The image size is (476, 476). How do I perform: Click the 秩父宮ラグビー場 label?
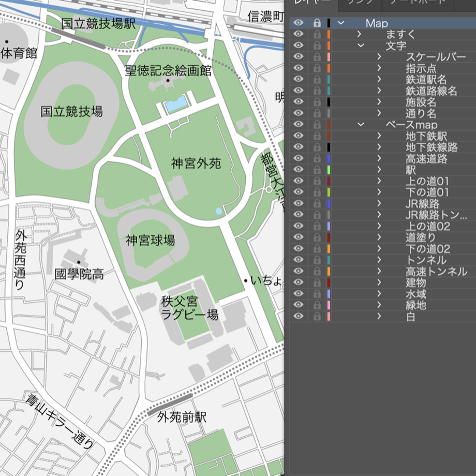pyautogui.click(x=189, y=308)
